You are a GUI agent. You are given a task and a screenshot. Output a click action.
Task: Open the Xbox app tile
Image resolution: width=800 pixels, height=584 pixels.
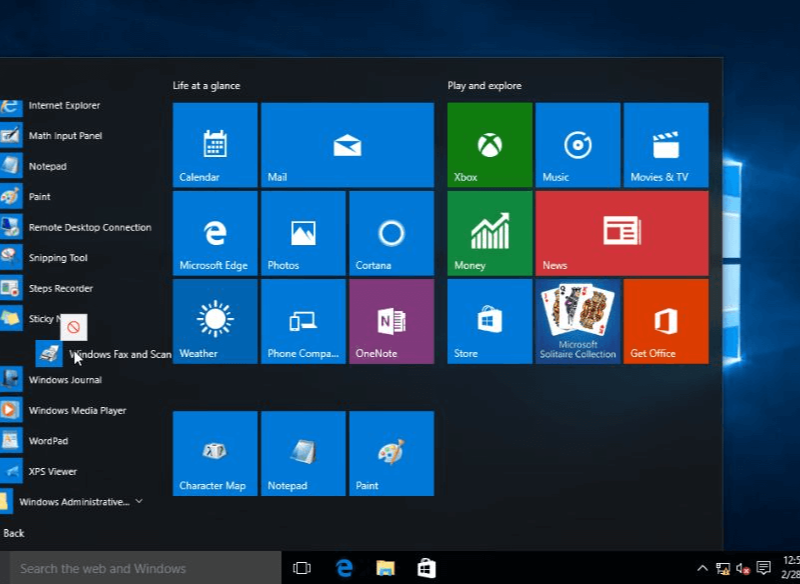pyautogui.click(x=487, y=144)
